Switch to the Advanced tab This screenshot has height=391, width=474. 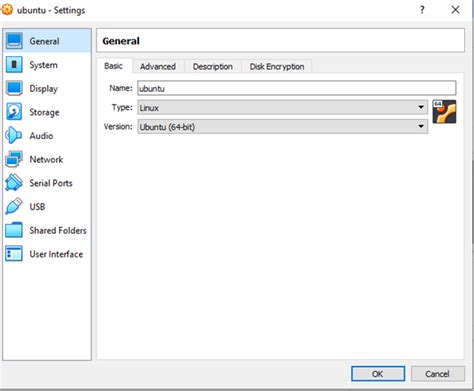click(x=158, y=66)
